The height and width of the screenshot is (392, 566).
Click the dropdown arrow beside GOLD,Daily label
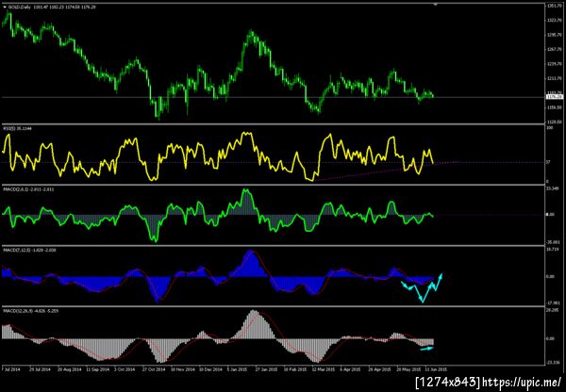[5, 7]
